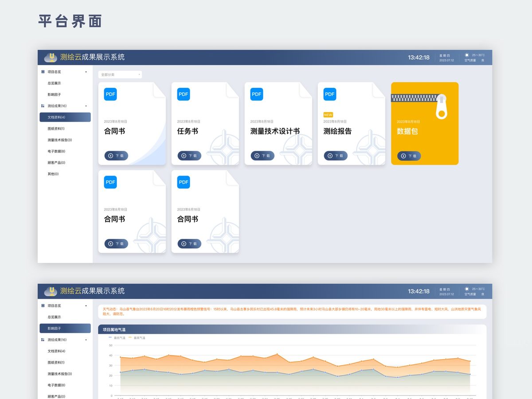
Task: Open the 全部分类 category dropdown
Action: 120,74
